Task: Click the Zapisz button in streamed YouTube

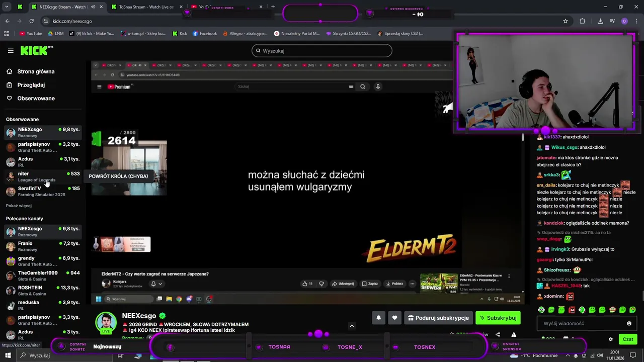Action: (370, 284)
